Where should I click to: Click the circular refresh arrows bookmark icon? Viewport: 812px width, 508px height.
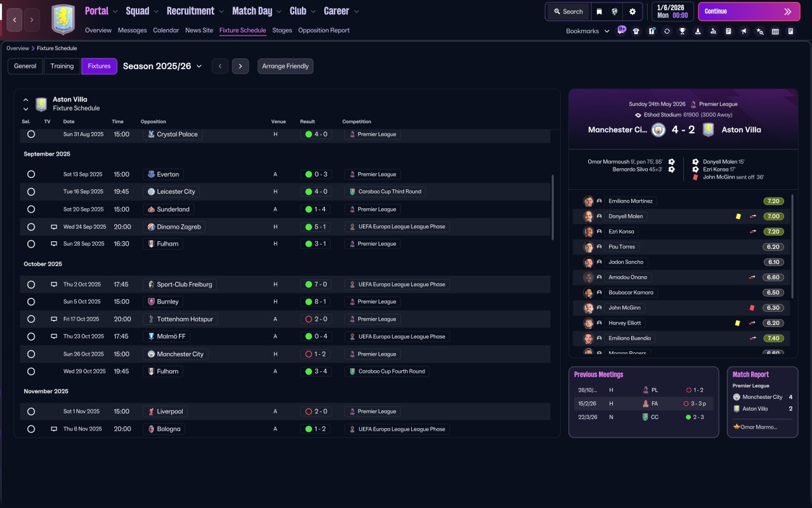(x=667, y=31)
